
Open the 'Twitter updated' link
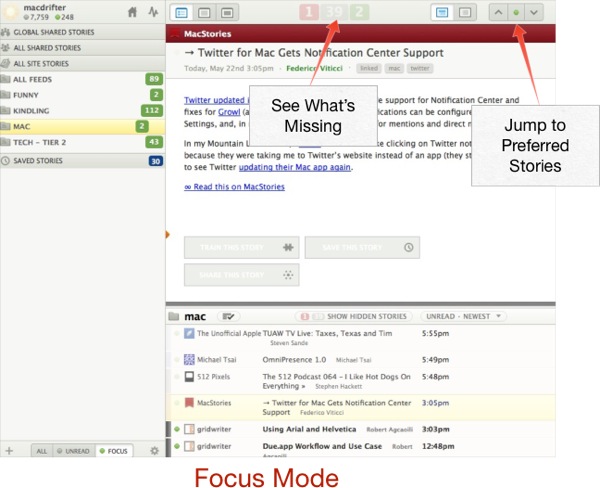[x=217, y=100]
